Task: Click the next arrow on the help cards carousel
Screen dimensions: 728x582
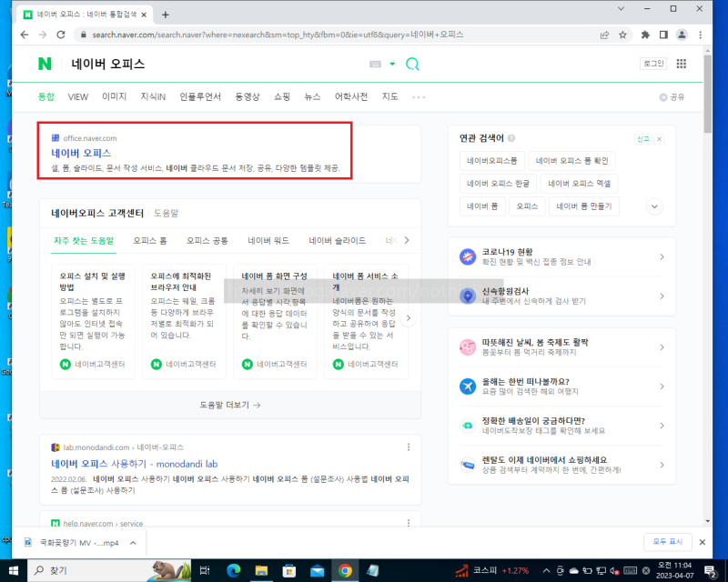Action: pyautogui.click(x=408, y=317)
